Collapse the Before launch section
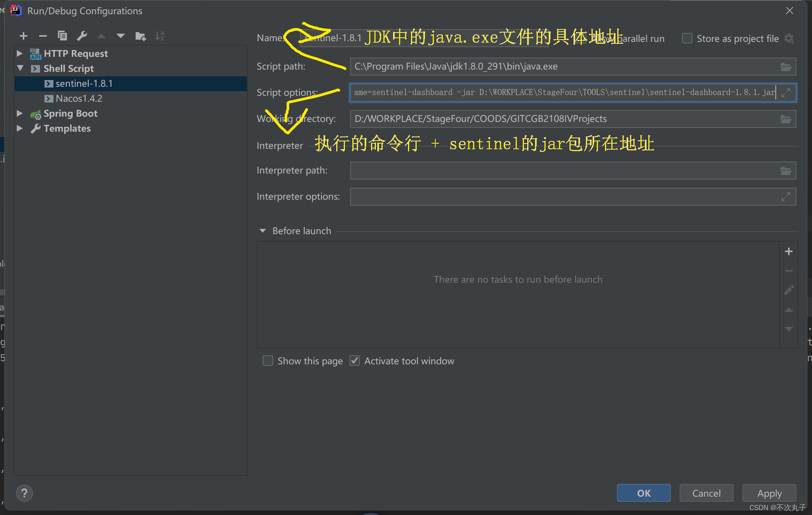 click(262, 230)
